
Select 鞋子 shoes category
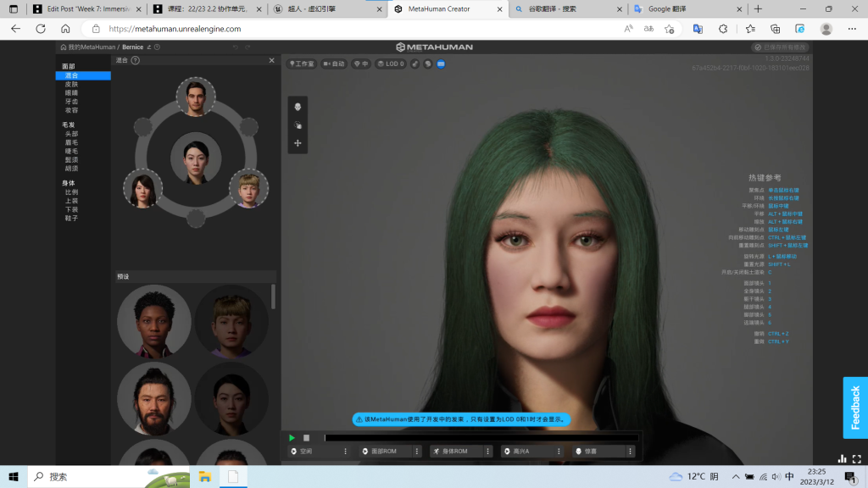(71, 219)
